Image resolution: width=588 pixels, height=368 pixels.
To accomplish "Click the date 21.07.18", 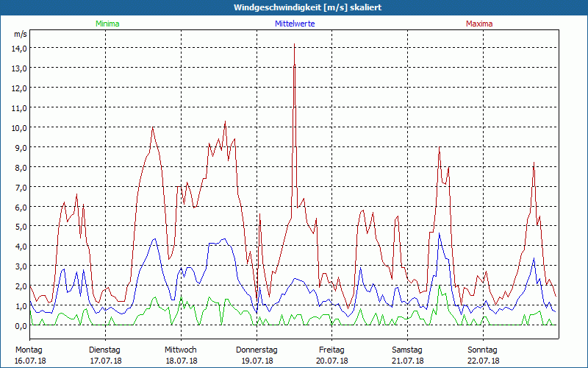I will click(408, 361).
